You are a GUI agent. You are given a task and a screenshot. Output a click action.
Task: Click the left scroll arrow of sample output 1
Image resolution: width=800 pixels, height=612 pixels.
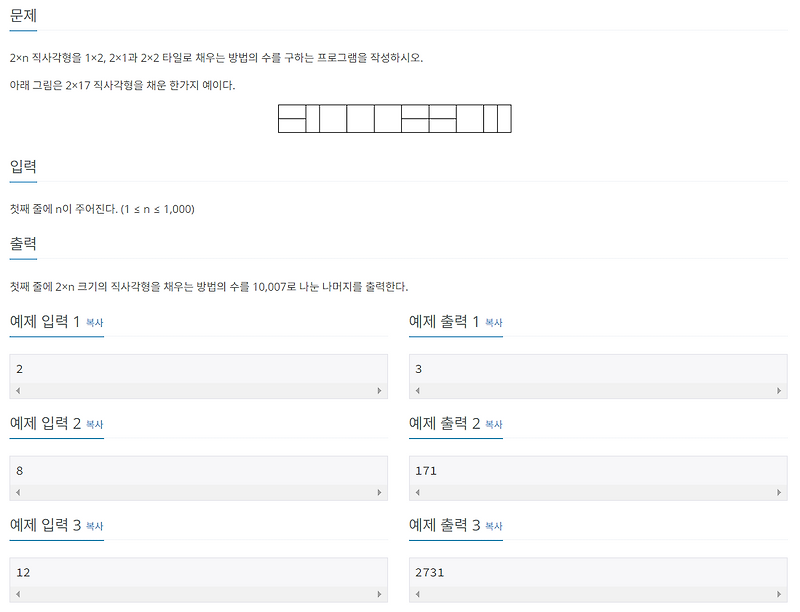417,391
